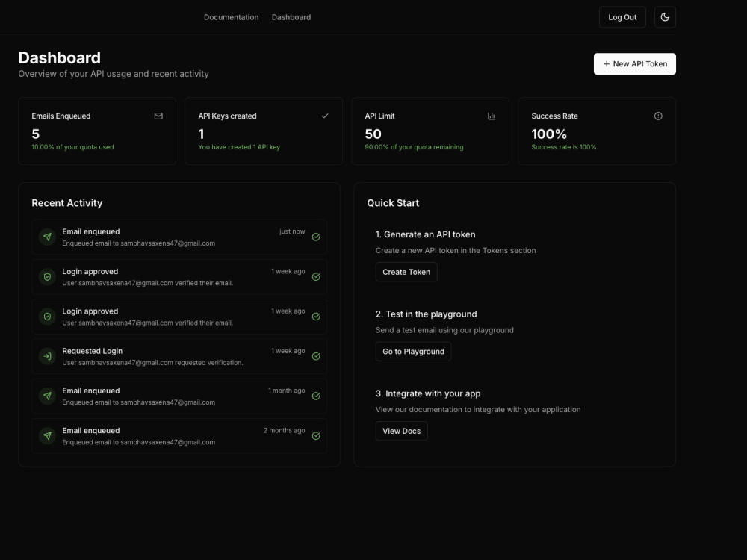The width and height of the screenshot is (747, 560).
Task: Select '90.00% of your quota remaining' text
Action: pyautogui.click(x=414, y=147)
